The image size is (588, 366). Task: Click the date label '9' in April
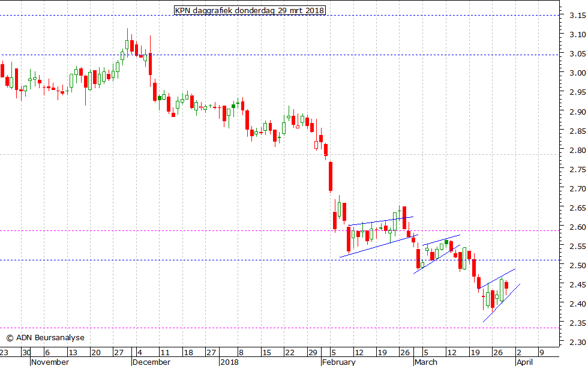click(541, 353)
